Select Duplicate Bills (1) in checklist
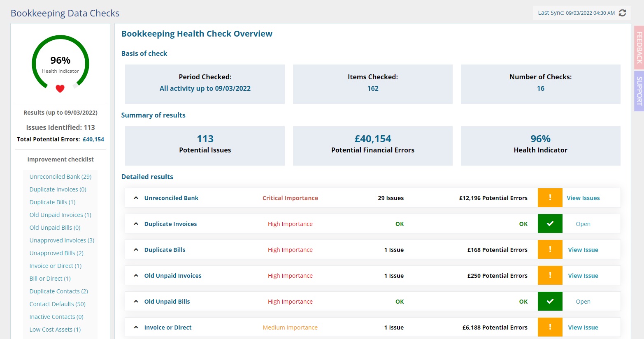This screenshot has height=339, width=644. pyautogui.click(x=53, y=202)
